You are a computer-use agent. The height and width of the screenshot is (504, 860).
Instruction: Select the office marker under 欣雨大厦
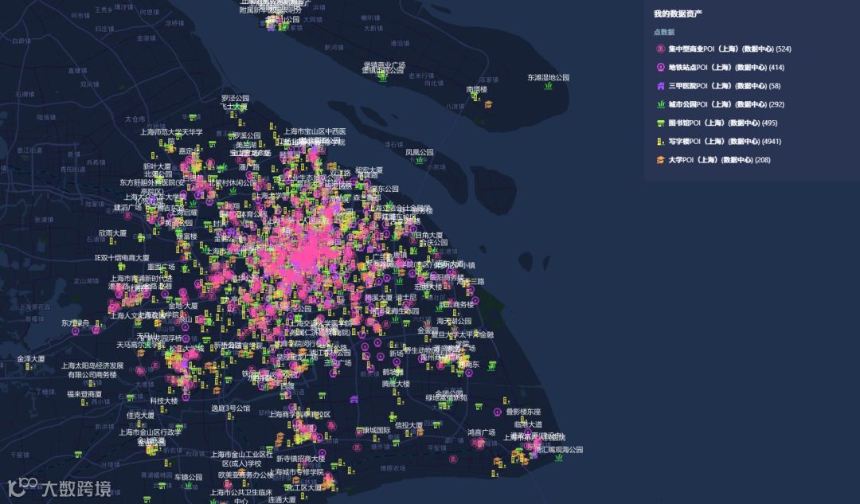click(112, 240)
